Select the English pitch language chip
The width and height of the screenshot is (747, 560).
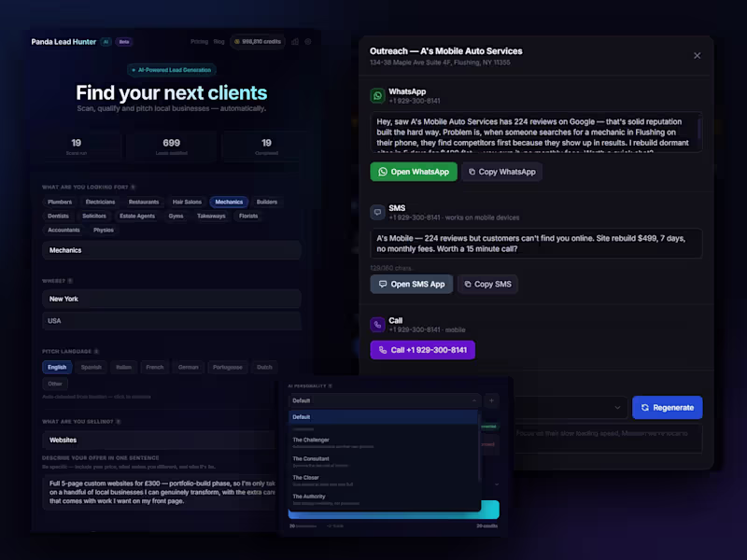(x=57, y=367)
